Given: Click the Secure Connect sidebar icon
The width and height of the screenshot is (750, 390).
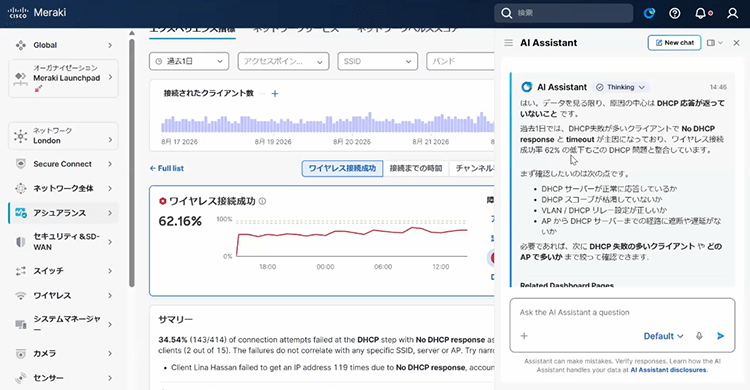Looking at the screenshot, I should (x=21, y=164).
